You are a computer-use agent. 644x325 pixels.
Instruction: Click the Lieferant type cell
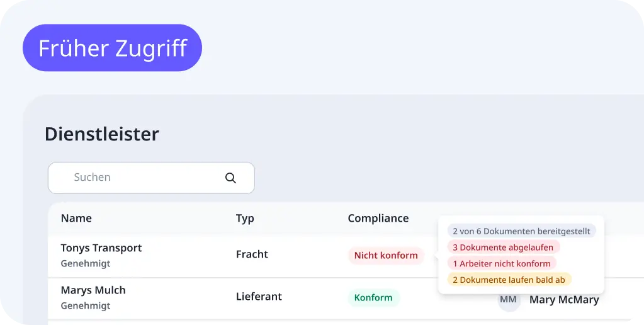pos(259,297)
